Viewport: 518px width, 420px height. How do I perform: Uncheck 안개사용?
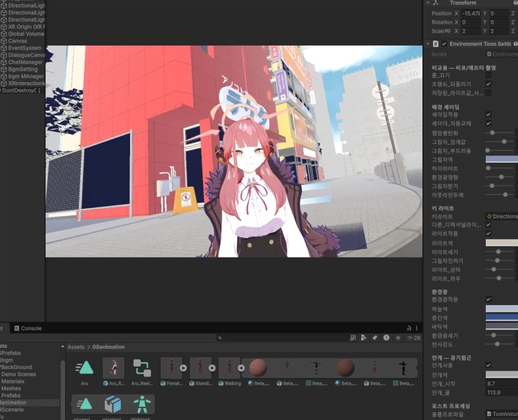(488, 365)
